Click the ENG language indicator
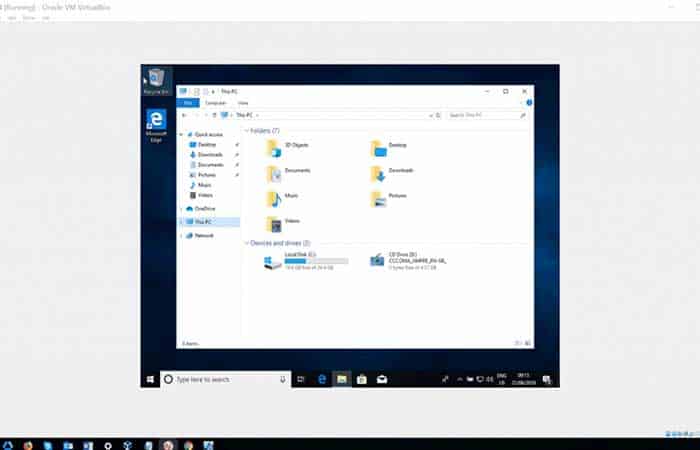The height and width of the screenshot is (450, 700). [x=502, y=379]
